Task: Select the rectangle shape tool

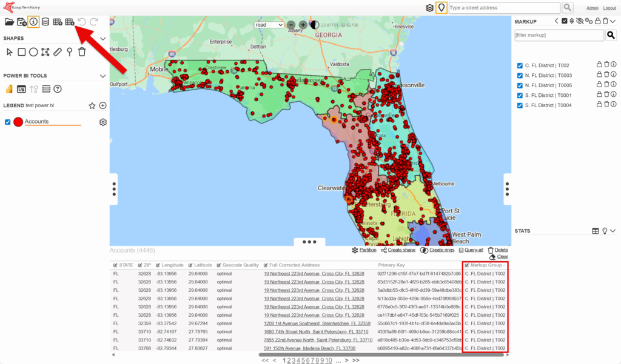Action: [21, 52]
